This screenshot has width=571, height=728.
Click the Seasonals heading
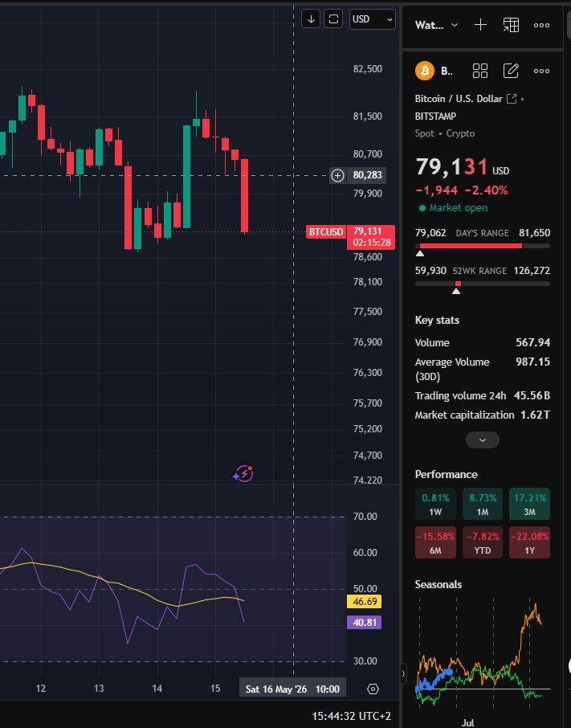(x=438, y=584)
